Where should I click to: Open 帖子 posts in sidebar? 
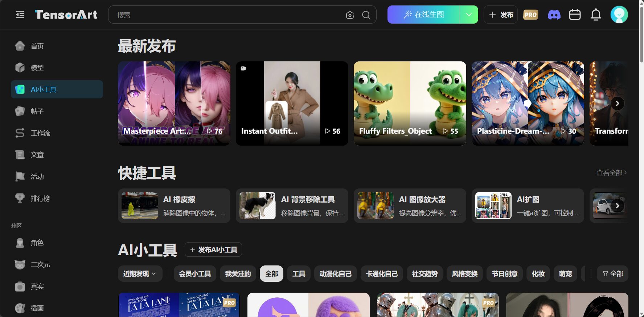57,111
